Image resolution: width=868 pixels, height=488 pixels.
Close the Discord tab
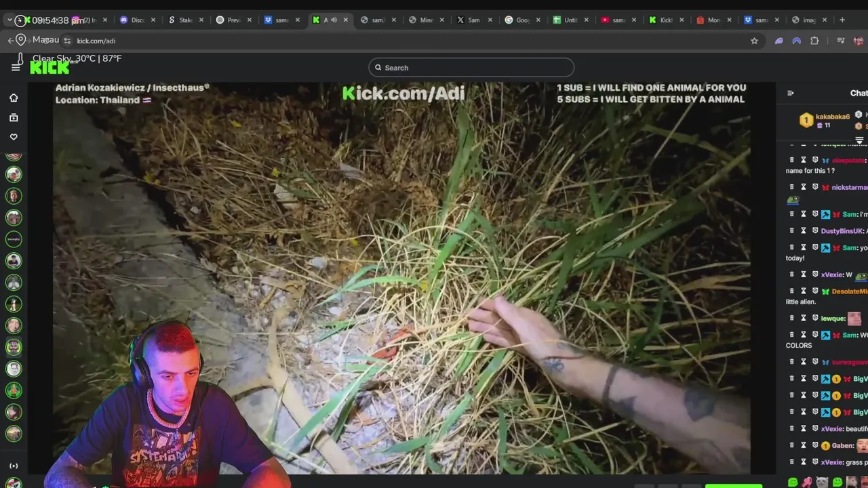153,20
